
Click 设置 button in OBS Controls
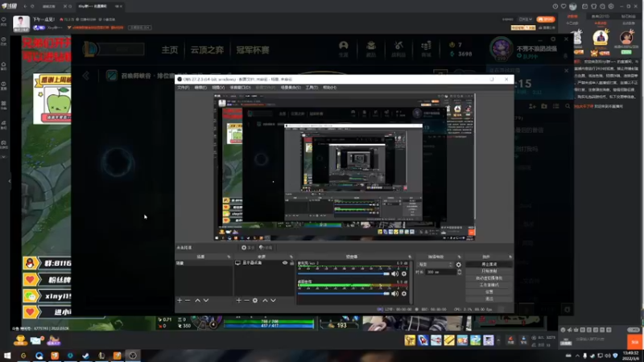(x=489, y=292)
